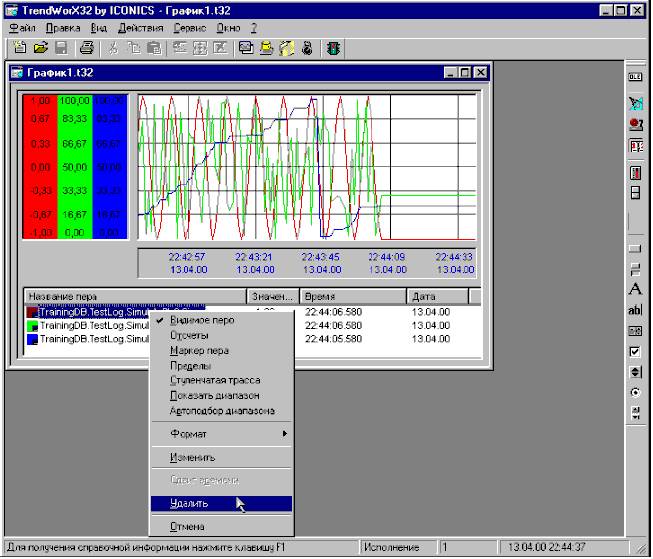Screen dimensions: 653x559
Task: Print the trend with printer icon
Action: click(x=86, y=48)
